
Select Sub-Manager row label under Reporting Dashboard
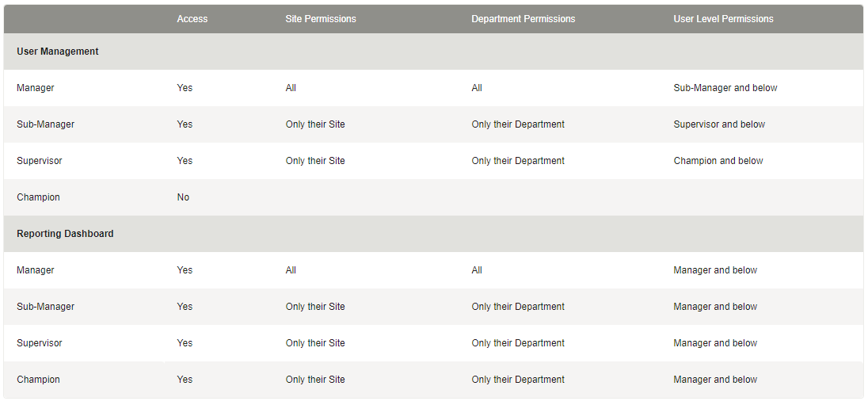(45, 307)
